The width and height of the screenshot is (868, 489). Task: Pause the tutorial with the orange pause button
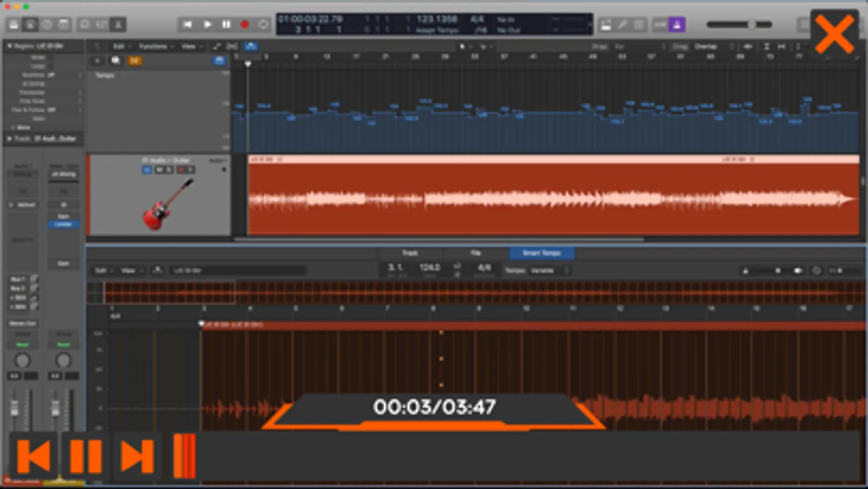point(86,456)
